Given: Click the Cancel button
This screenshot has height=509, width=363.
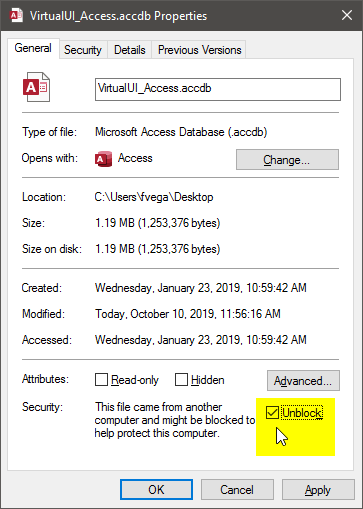Looking at the screenshot, I should coord(237,490).
